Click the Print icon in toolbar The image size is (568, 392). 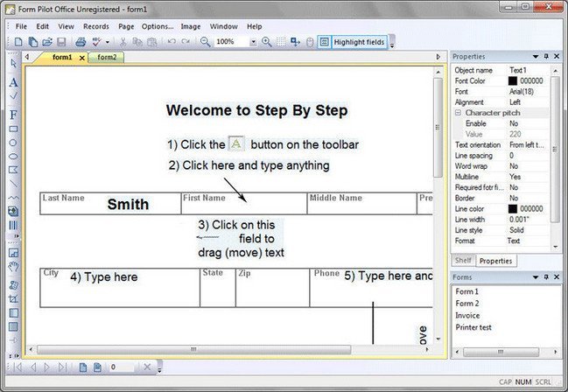(81, 42)
